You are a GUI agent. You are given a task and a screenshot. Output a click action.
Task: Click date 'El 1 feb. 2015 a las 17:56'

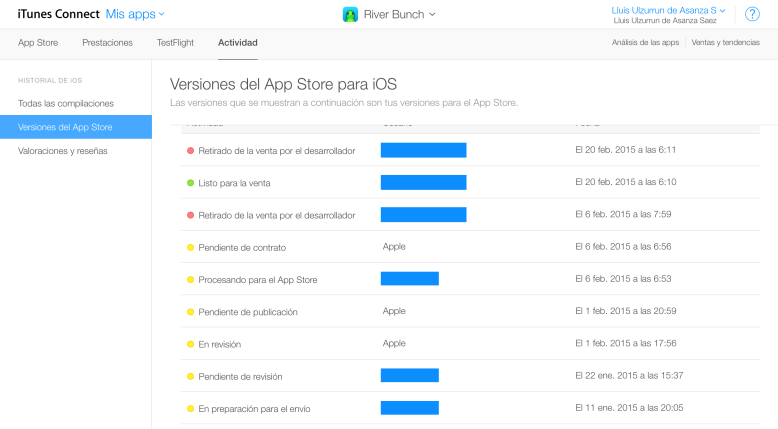(626, 343)
